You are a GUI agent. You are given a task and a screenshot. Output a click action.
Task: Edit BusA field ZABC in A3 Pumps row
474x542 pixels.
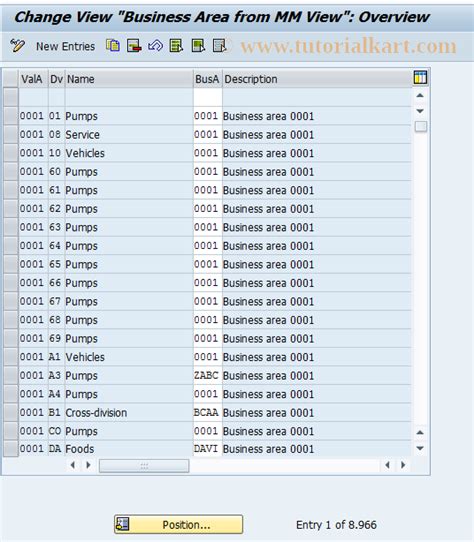tap(207, 375)
